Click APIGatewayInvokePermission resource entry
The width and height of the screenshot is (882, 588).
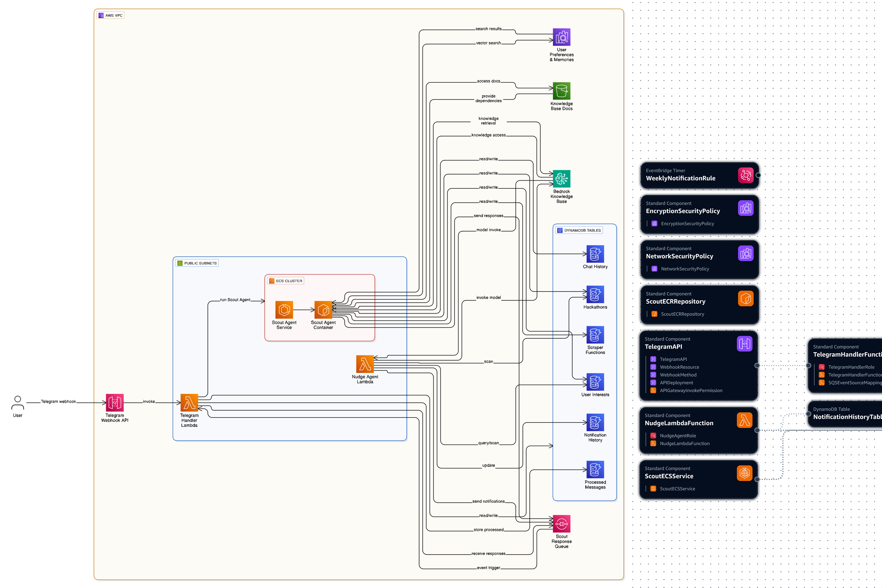click(691, 390)
